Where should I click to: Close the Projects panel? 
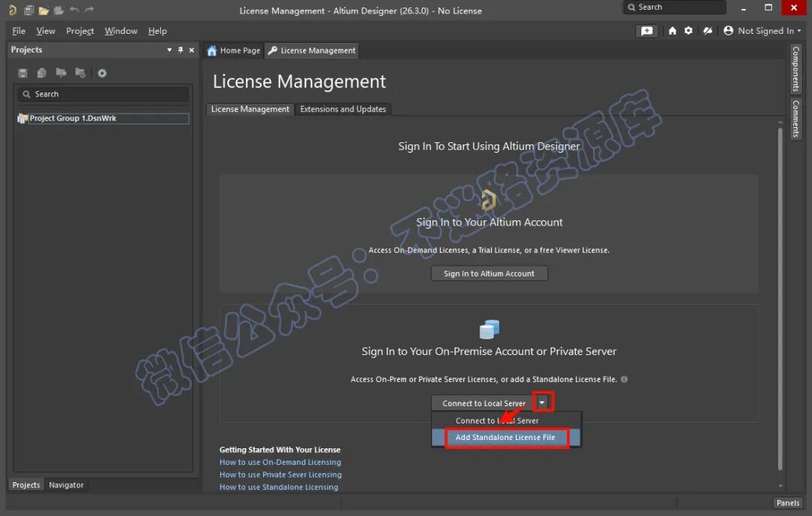pyautogui.click(x=192, y=50)
